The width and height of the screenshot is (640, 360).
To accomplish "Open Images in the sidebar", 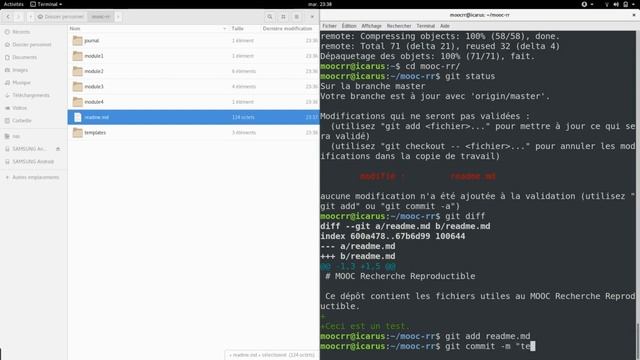I will pyautogui.click(x=20, y=70).
